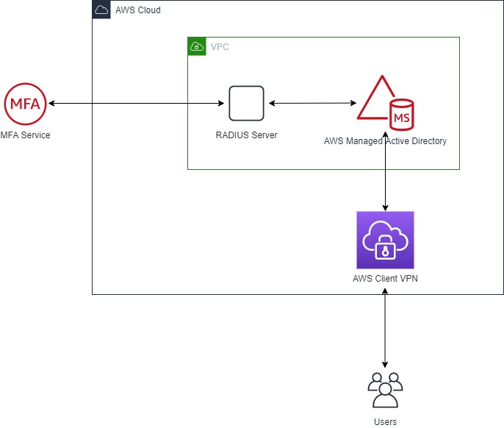Click the 'AWS Cloud' group title
The height and width of the screenshot is (428, 504).
[138, 10]
